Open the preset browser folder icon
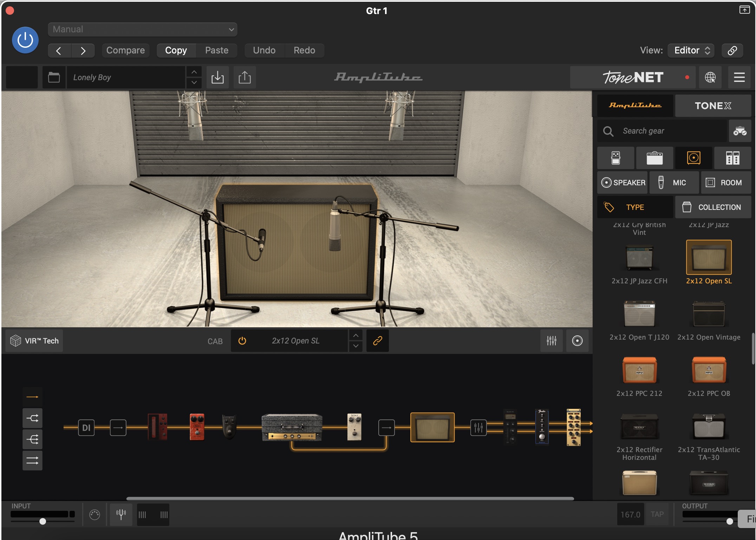The width and height of the screenshot is (756, 540). pyautogui.click(x=54, y=77)
